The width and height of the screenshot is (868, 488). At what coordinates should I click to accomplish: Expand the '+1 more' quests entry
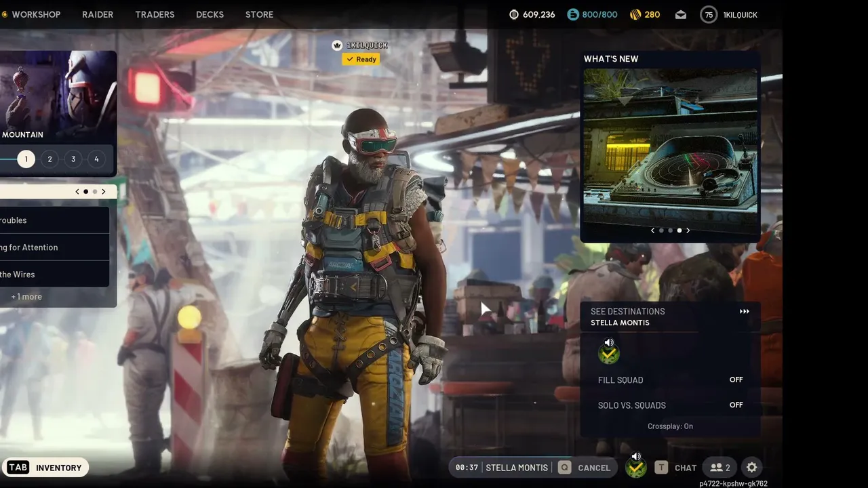[26, 297]
